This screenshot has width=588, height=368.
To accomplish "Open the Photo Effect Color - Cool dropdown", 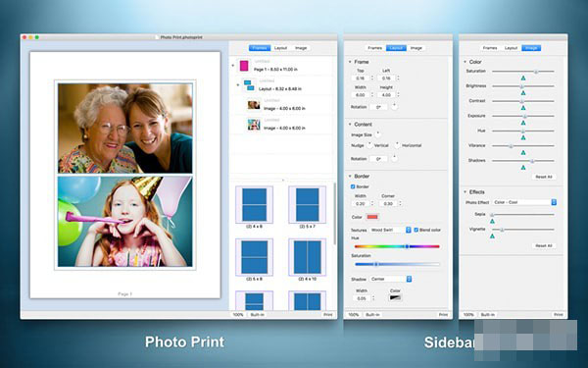I will pos(524,202).
